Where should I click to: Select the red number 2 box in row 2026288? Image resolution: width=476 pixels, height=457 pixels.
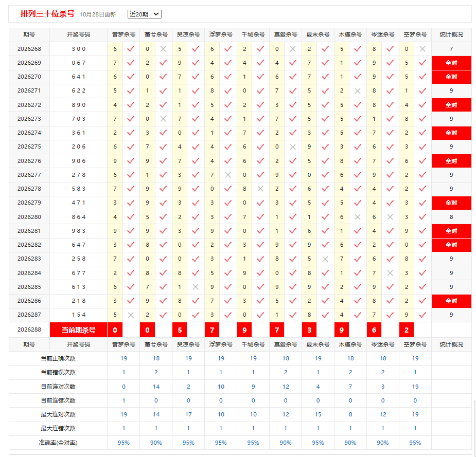407,330
